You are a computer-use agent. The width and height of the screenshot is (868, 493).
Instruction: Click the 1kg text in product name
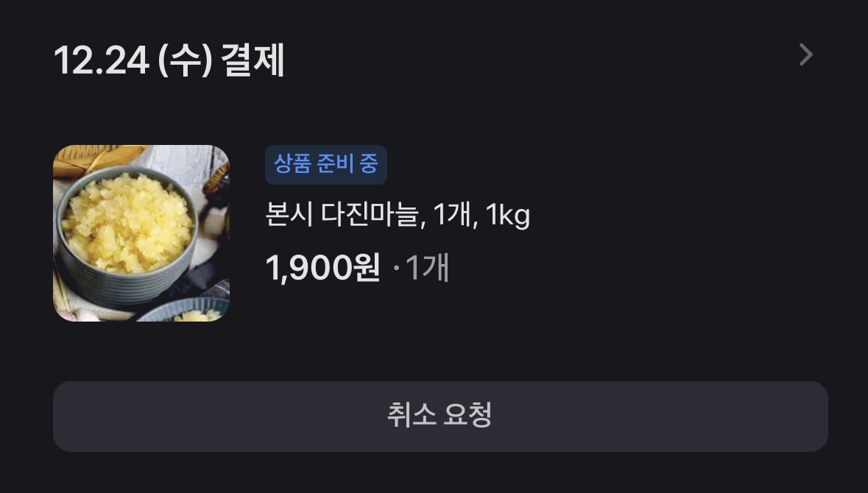tap(508, 215)
